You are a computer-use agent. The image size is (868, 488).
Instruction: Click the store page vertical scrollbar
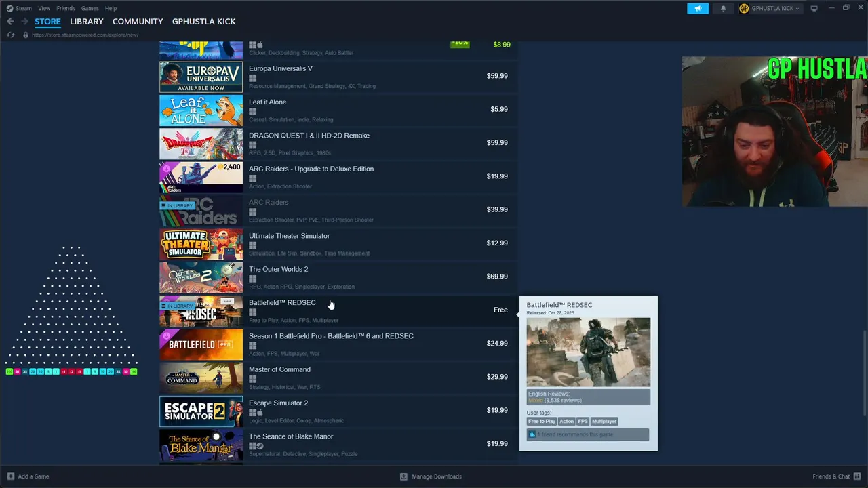click(x=864, y=373)
